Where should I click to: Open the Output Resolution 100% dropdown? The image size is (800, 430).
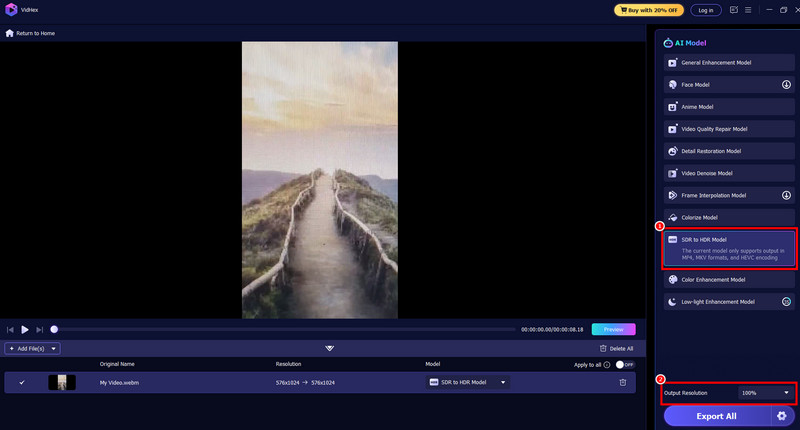tap(765, 393)
